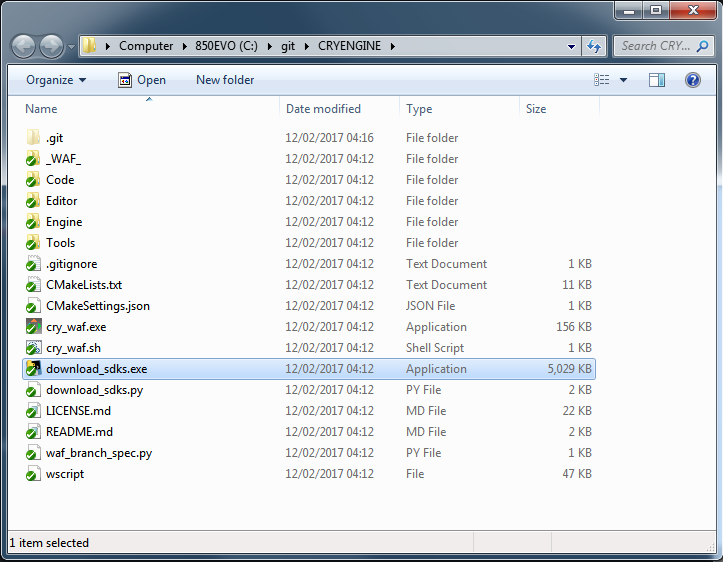723x562 pixels.
Task: Click the cry_waf.exe application icon
Action: pos(33,327)
